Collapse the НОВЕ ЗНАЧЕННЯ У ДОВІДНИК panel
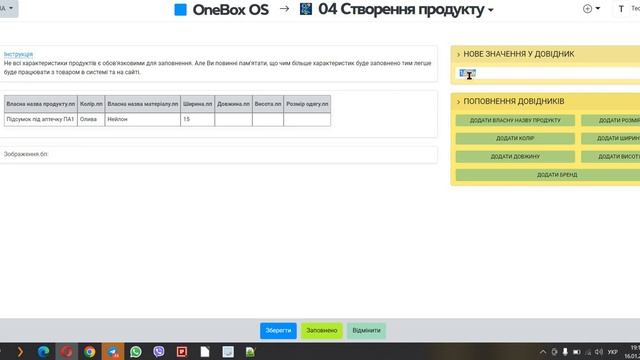Image resolution: width=640 pixels, height=360 pixels. (x=458, y=54)
